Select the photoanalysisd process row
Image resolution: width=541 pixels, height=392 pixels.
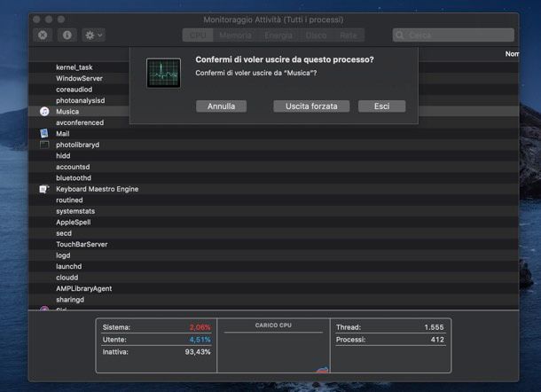pos(273,100)
